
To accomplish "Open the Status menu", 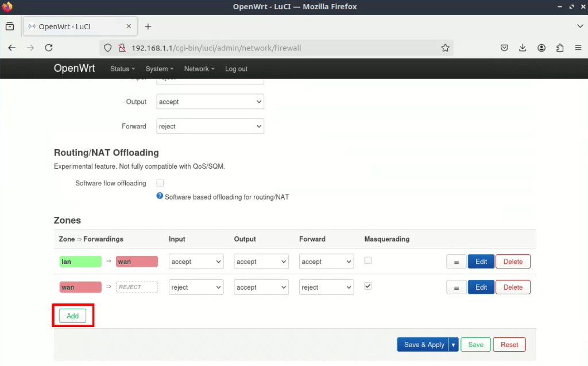I will [123, 69].
